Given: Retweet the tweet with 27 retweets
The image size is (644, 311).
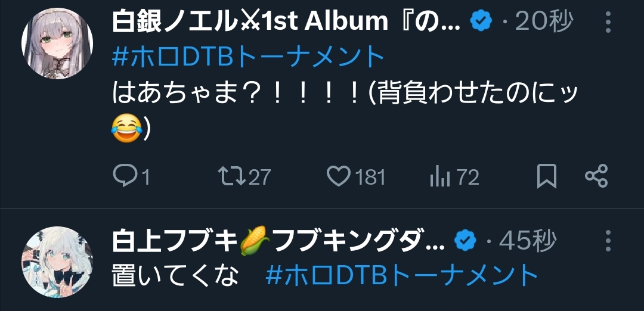Looking at the screenshot, I should pos(244,177).
